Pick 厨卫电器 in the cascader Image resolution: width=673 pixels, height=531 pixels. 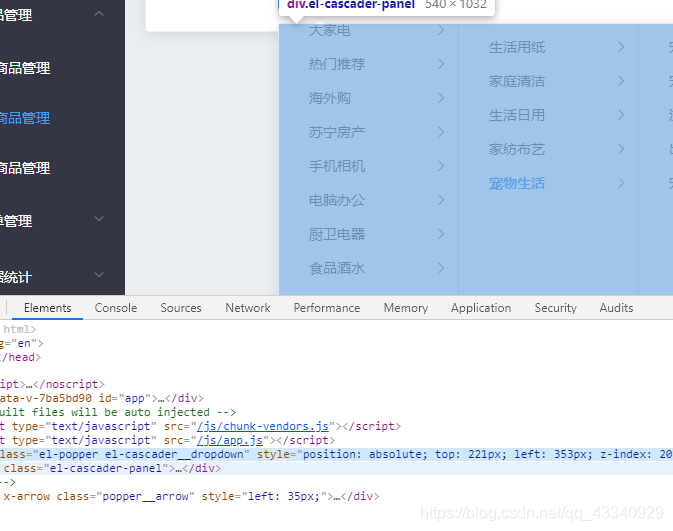(x=337, y=234)
